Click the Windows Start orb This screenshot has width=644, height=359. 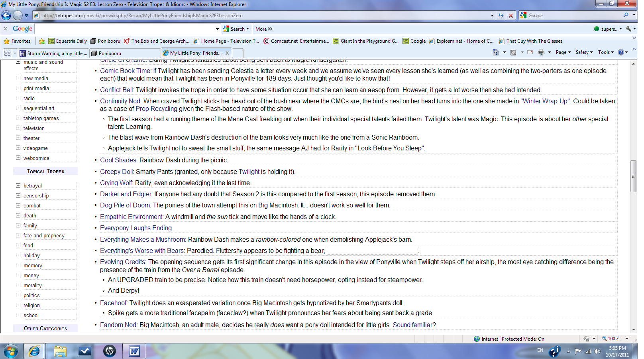pos(11,351)
